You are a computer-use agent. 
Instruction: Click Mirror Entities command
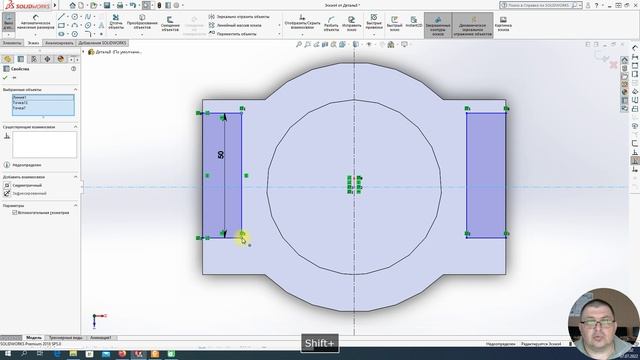(239, 17)
